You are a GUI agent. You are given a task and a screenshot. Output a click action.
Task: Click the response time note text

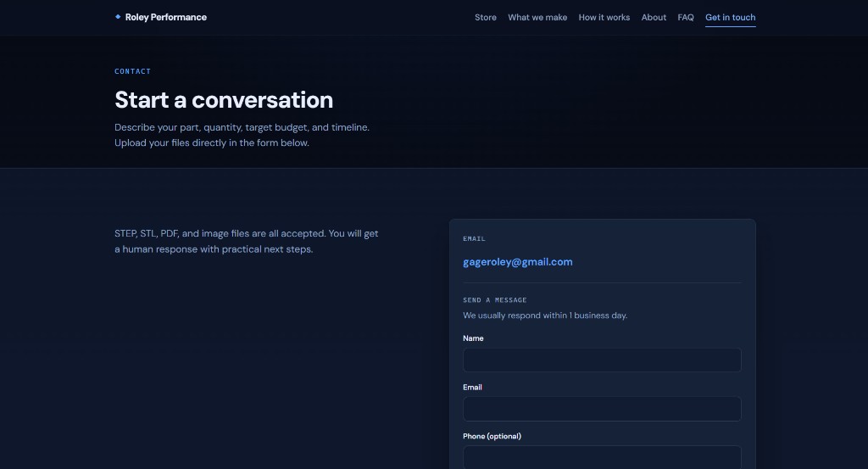[545, 315]
